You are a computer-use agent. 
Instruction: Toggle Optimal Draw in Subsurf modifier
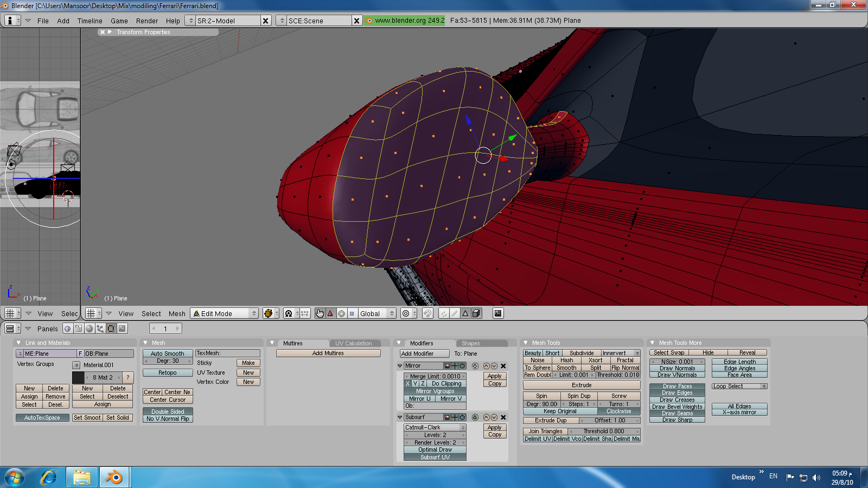coord(435,450)
